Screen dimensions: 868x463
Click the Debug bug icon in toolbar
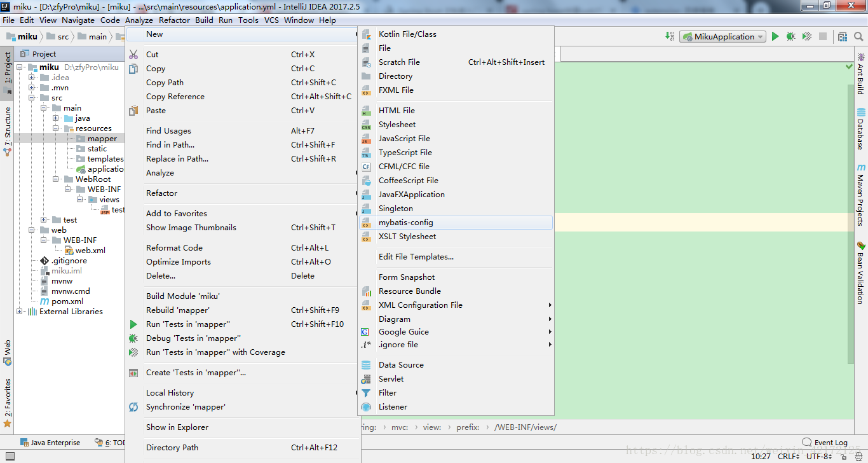790,37
